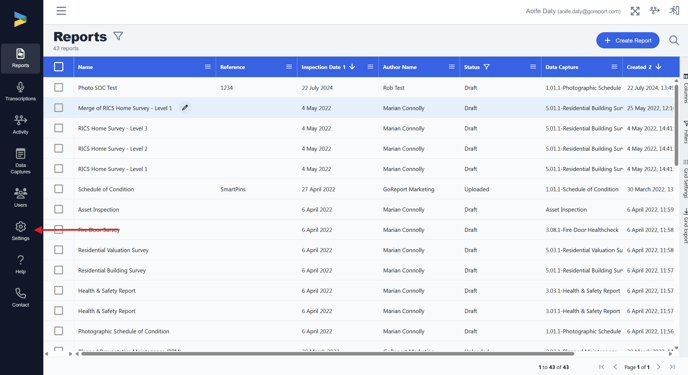The image size is (688, 375).
Task: Click the pencil edit icon on Merge row
Action: pyautogui.click(x=185, y=107)
